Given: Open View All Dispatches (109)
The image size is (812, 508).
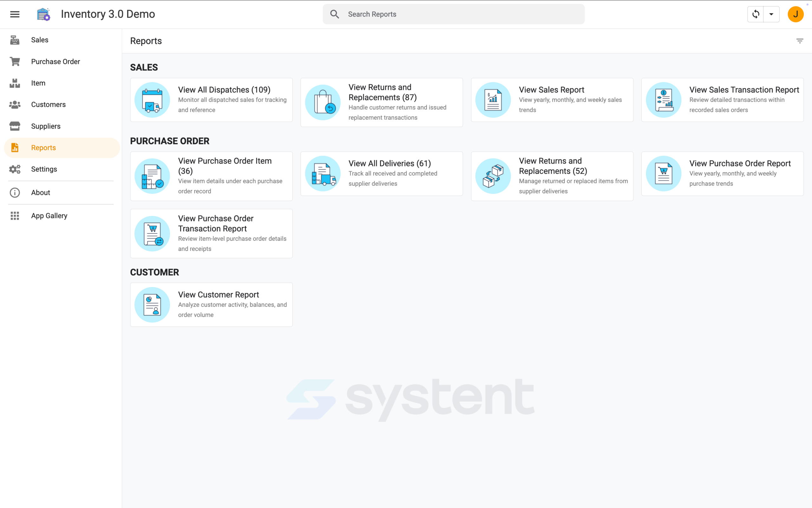Looking at the screenshot, I should point(211,100).
